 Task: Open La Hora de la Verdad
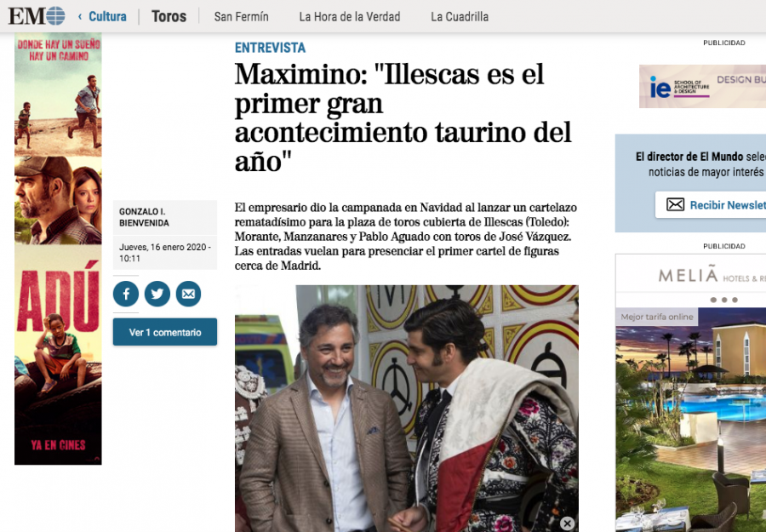pos(349,17)
